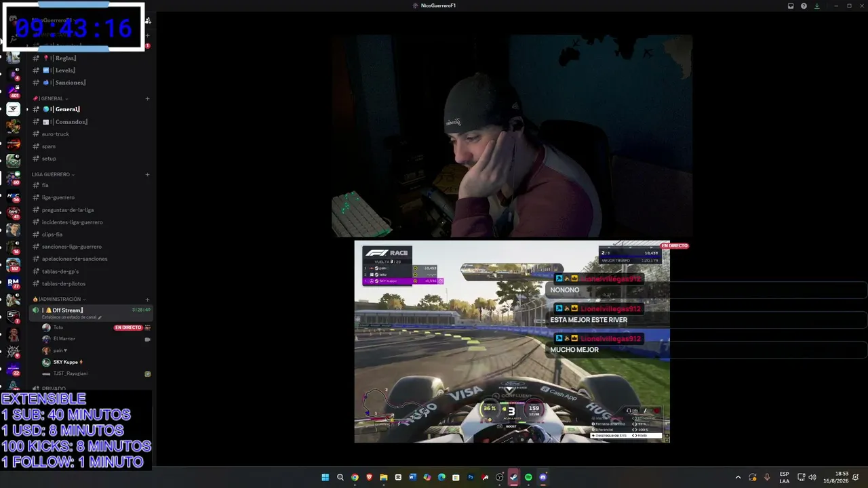Open Microsoft Edge from the taskbar

[x=441, y=477]
